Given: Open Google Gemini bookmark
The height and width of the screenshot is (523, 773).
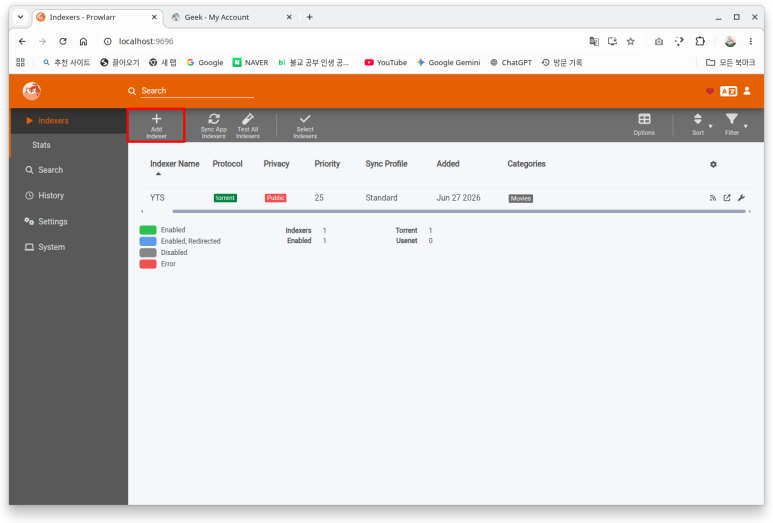Looking at the screenshot, I should (x=448, y=63).
